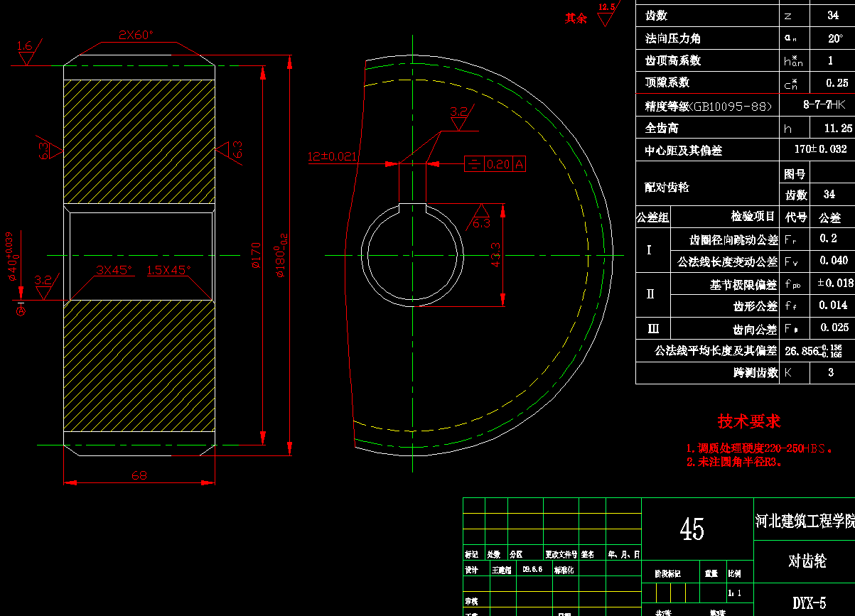Select the "20°" pressure angle value
This screenshot has height=616, width=855.
(835, 38)
